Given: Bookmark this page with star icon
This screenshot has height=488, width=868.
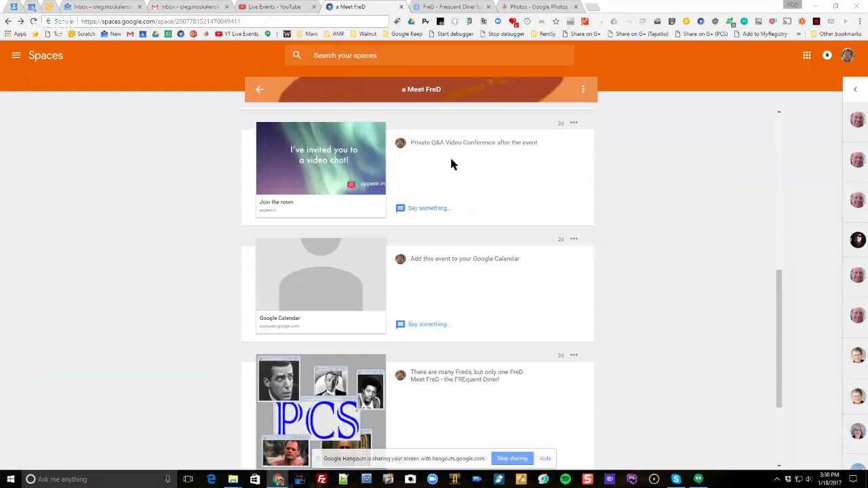Looking at the screenshot, I should [x=556, y=21].
